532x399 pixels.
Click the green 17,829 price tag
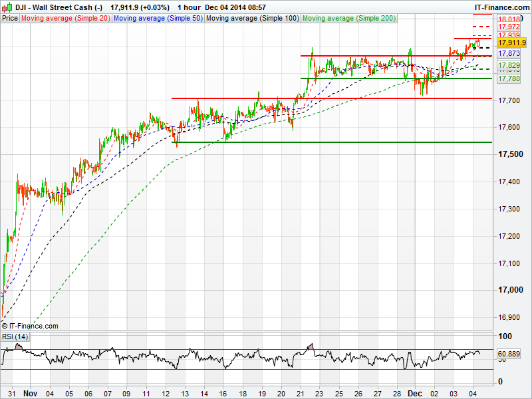click(x=509, y=65)
